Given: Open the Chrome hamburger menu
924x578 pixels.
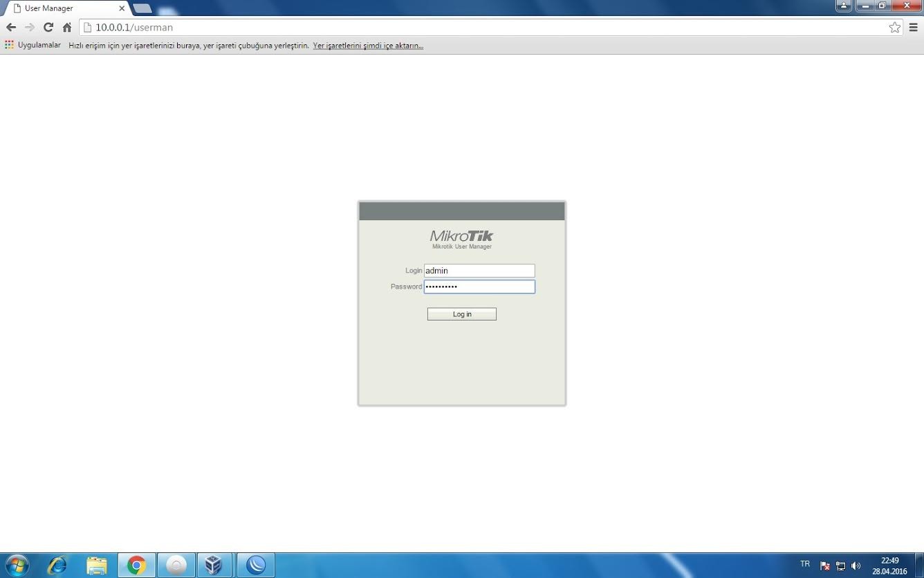Looking at the screenshot, I should point(914,28).
